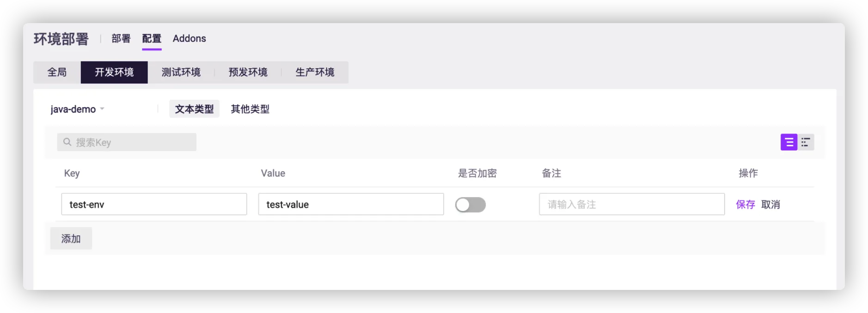The width and height of the screenshot is (868, 313).
Task: Click 保存 to save the row
Action: point(745,205)
